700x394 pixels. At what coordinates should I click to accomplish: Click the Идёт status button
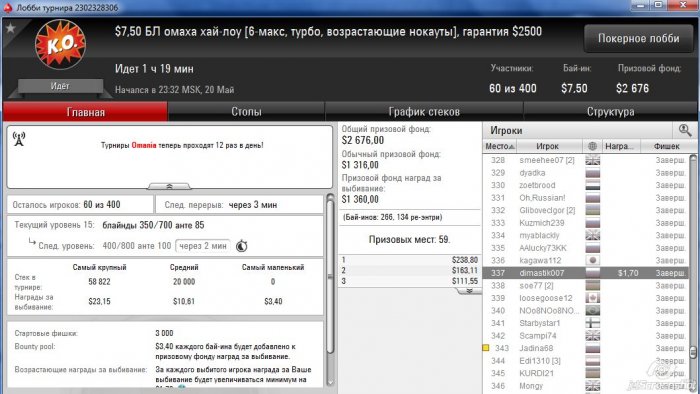(x=60, y=86)
